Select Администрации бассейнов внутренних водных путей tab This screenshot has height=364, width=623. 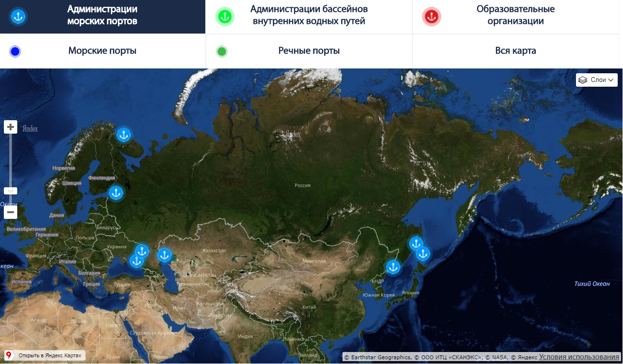point(309,17)
